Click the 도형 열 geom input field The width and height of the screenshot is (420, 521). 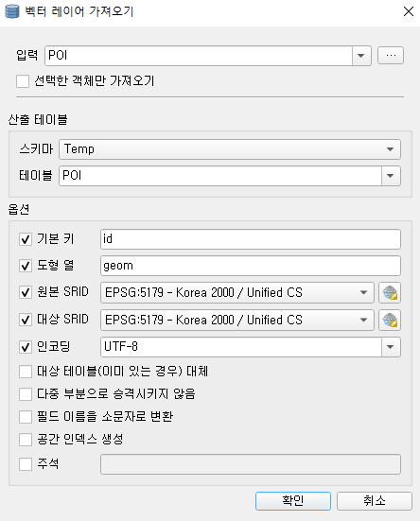coord(251,266)
